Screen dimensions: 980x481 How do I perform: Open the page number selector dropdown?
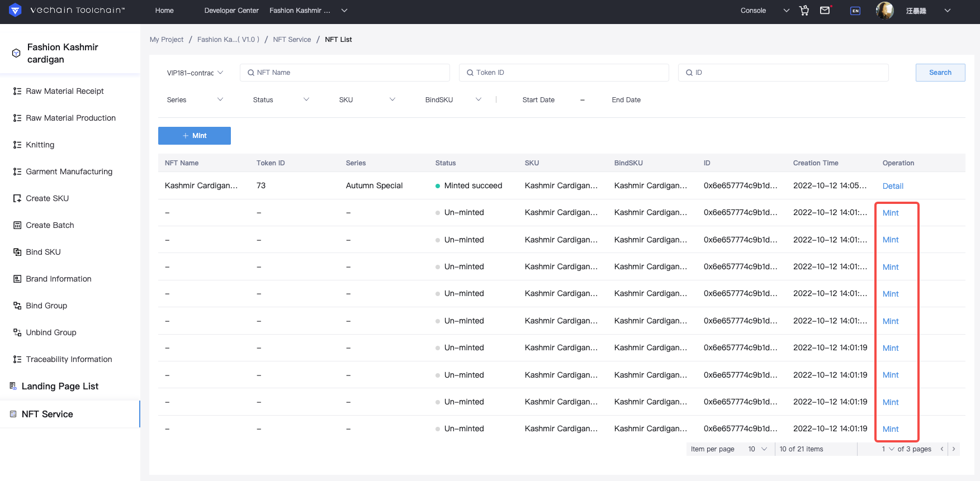pyautogui.click(x=888, y=449)
